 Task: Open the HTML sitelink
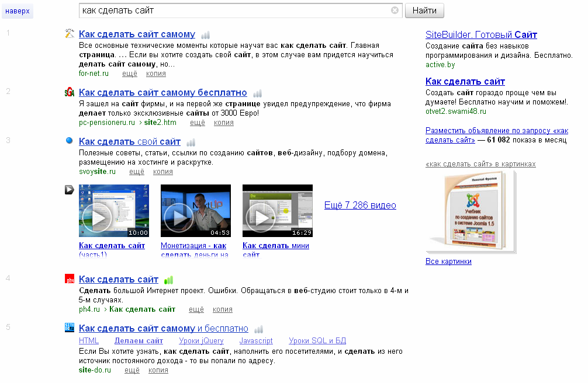point(89,340)
